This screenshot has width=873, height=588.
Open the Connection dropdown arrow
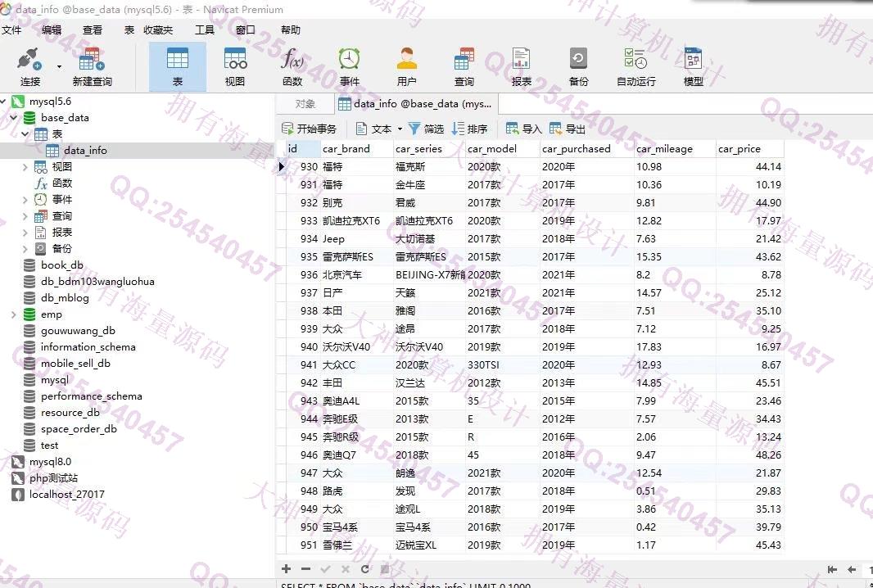pyautogui.click(x=59, y=67)
